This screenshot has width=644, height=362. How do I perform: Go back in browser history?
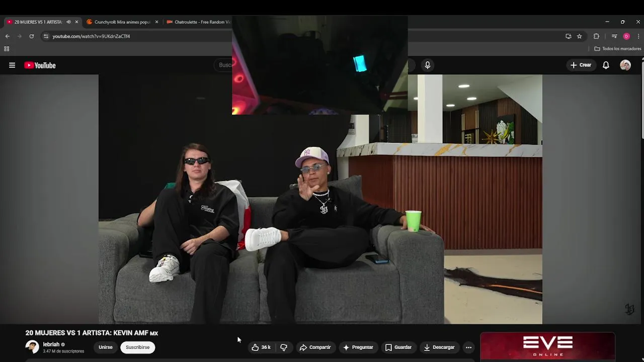point(7,36)
